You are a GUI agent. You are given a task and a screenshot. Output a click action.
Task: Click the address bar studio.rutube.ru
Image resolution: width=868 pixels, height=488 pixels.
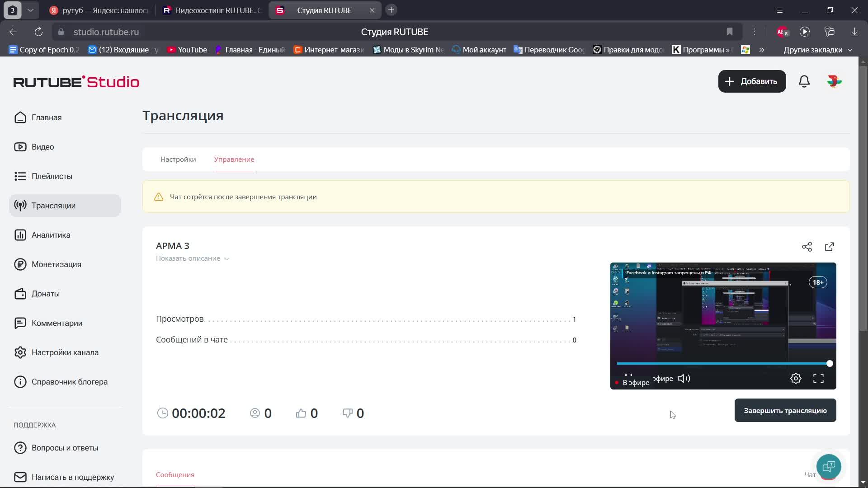point(106,32)
